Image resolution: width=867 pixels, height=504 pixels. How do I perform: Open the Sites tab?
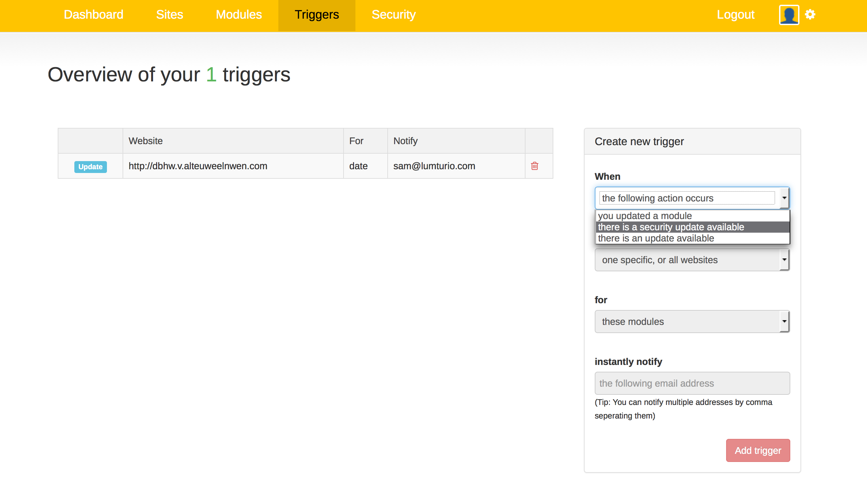coord(169,15)
